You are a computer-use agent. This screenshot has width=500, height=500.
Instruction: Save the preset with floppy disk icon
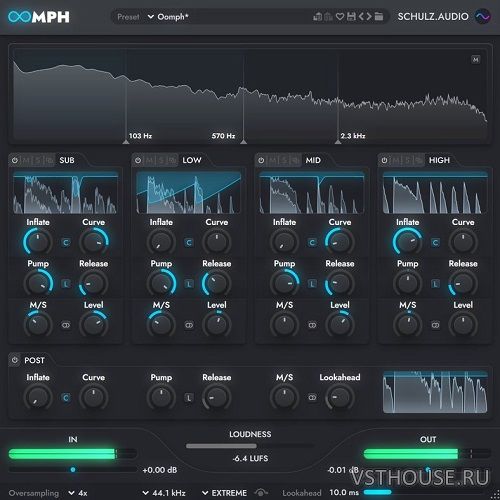click(x=351, y=16)
